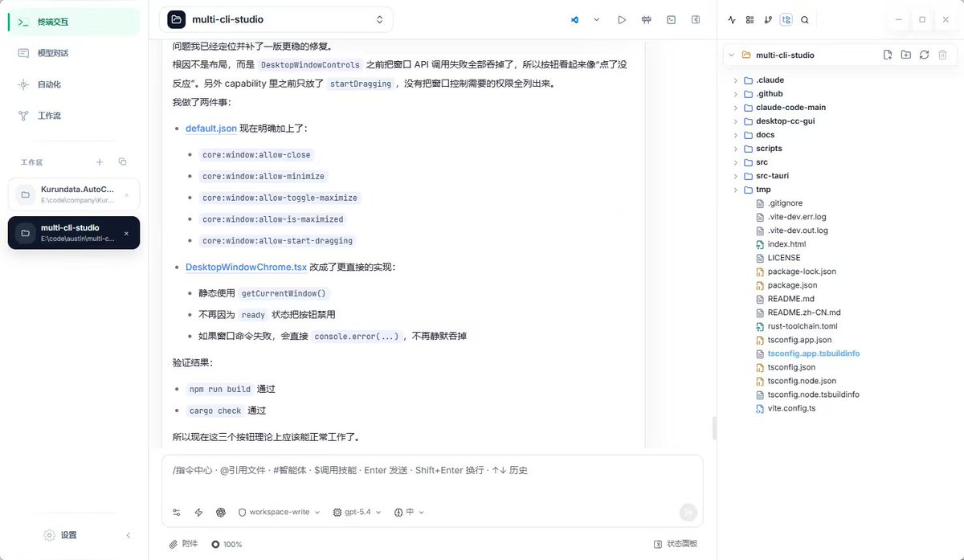
Task: Click the bridge-shaped icon next to the play icon
Action: pyautogui.click(x=647, y=20)
